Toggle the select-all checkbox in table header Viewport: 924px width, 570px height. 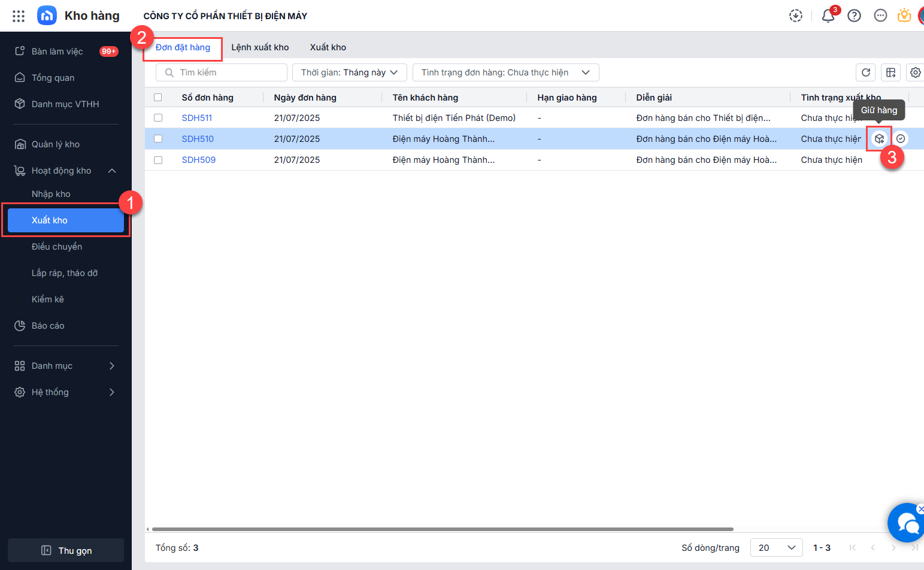(x=158, y=98)
